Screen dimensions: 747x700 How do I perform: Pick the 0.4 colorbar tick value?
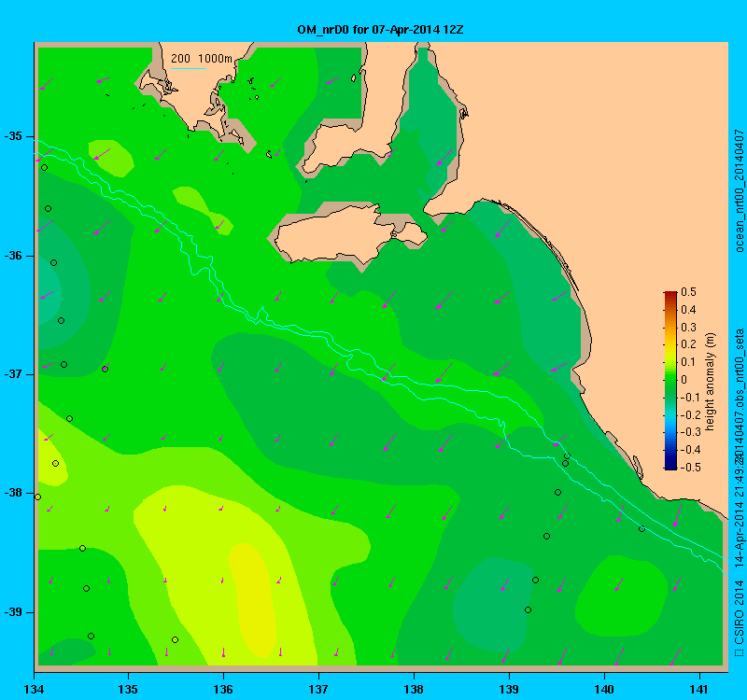tap(688, 310)
